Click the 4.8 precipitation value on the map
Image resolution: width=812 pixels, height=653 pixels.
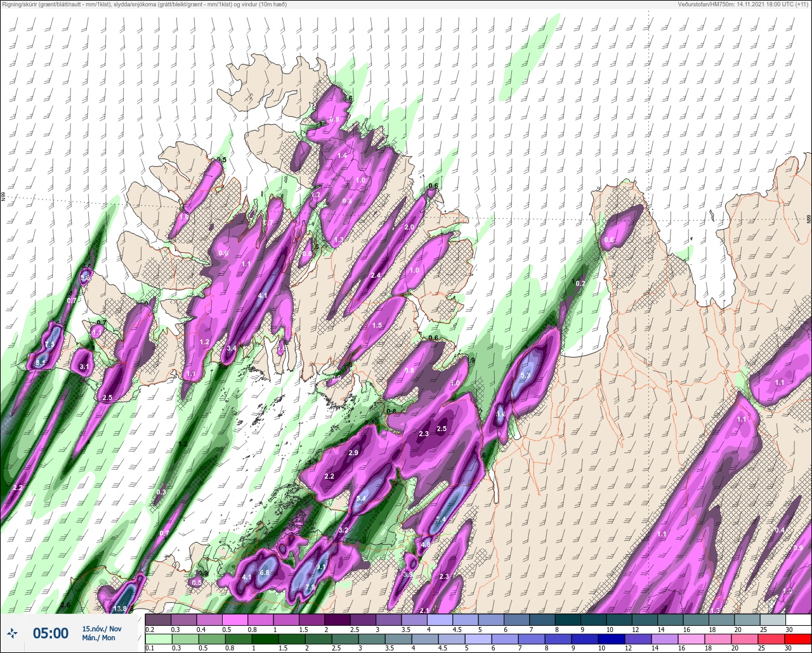pyautogui.click(x=426, y=545)
